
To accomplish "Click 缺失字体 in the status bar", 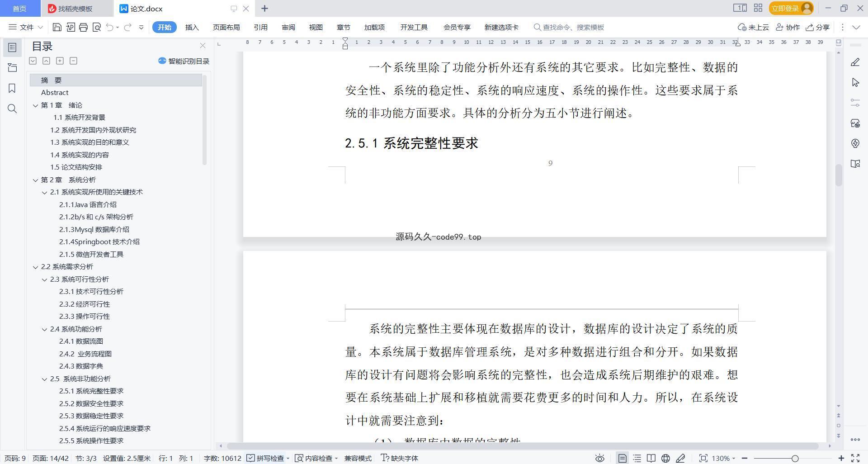I will tap(400, 458).
